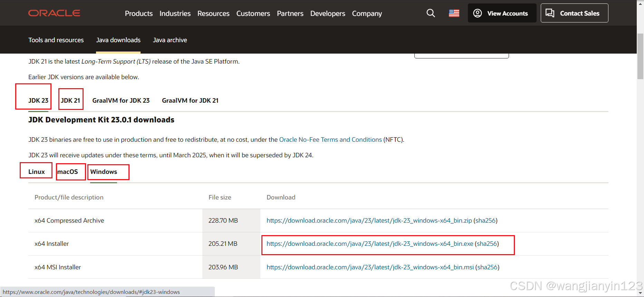Viewport: 644px width, 297px height.
Task: Switch to the JDK 21 tab
Action: coord(70,101)
